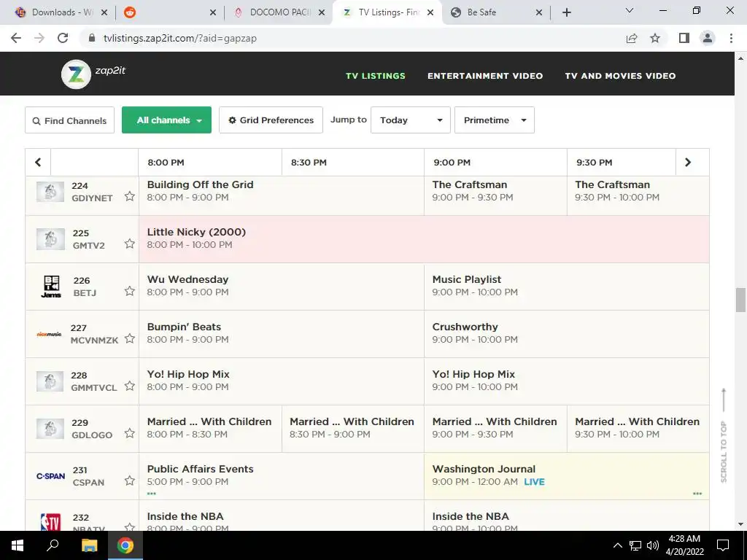Open File Explorer from taskbar

point(89,545)
